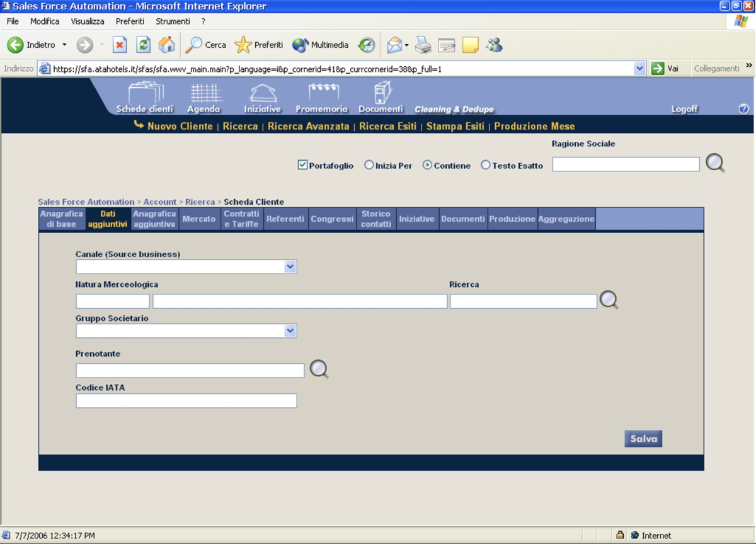Viewport: 756px width, 544px height.
Task: Click the browser forward arrow button
Action: click(x=84, y=45)
